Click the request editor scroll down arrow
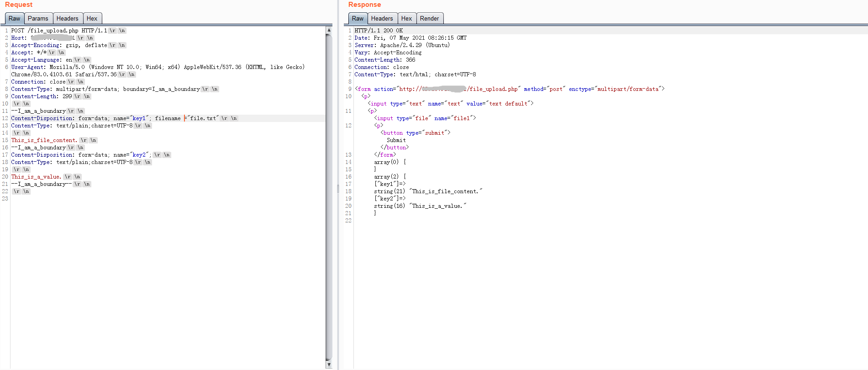 coord(329,365)
